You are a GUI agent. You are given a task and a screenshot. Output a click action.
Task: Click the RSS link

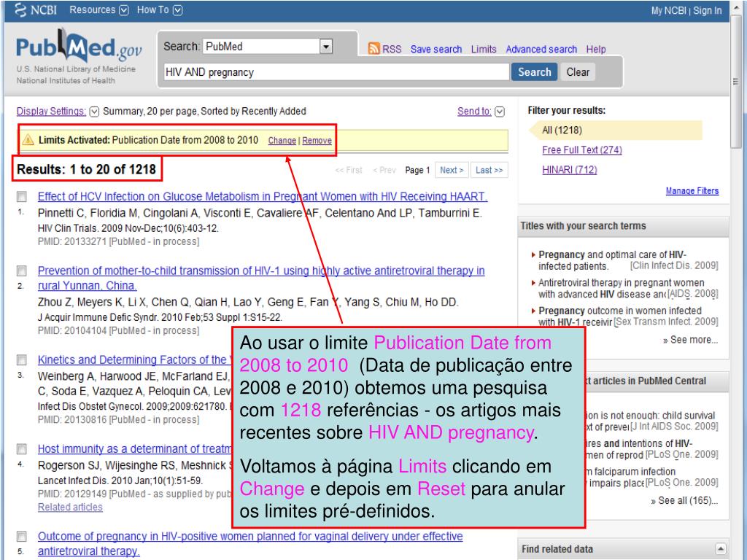392,49
